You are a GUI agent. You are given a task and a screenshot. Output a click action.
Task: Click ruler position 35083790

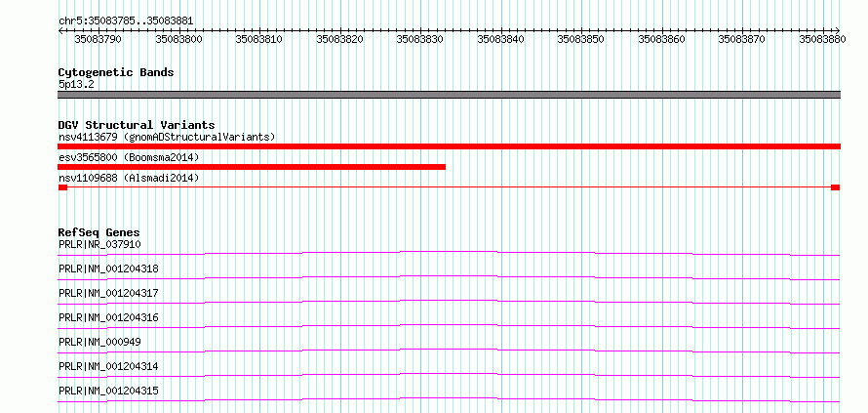99,39
